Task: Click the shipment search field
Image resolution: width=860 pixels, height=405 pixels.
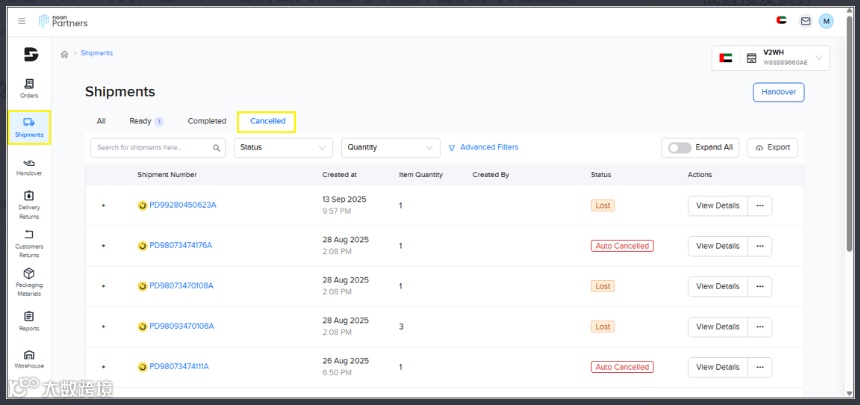Action: point(152,147)
